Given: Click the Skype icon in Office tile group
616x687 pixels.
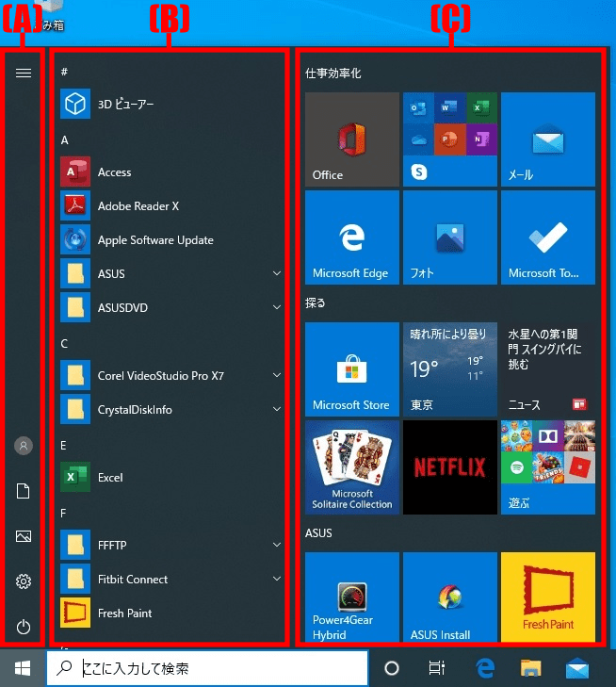Looking at the screenshot, I should pos(419,172).
